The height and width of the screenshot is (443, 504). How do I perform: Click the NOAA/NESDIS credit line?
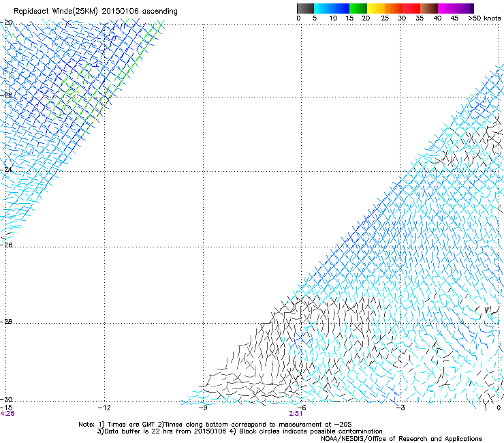click(401, 439)
